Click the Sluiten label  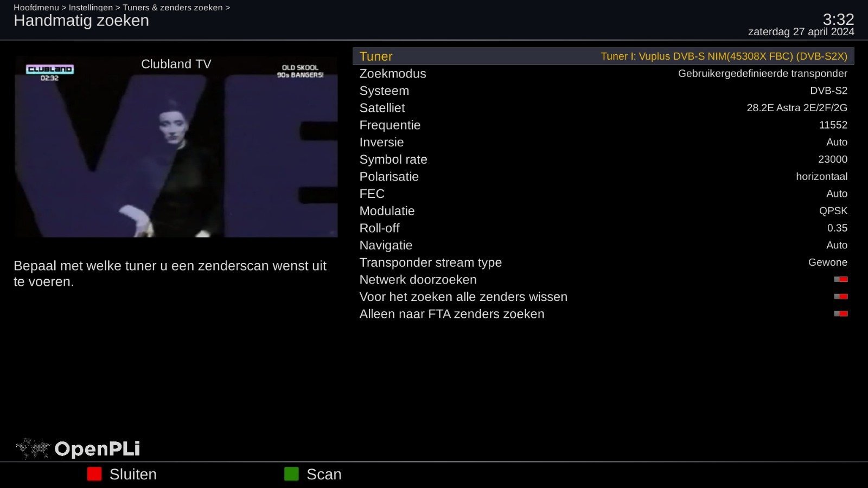tap(133, 474)
